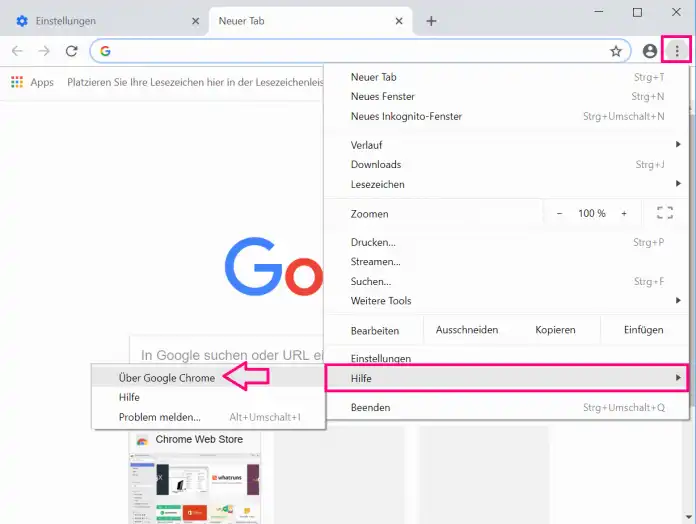The width and height of the screenshot is (696, 524).
Task: Open Neues Inkognito-Fenster
Action: (x=507, y=116)
